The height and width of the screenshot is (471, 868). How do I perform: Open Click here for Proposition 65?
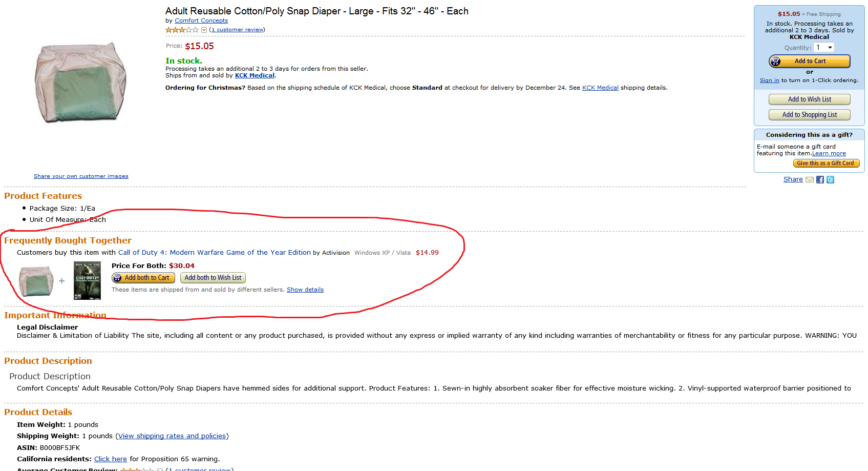111,459
